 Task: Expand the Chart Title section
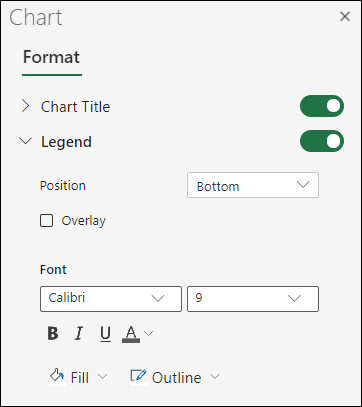point(26,106)
